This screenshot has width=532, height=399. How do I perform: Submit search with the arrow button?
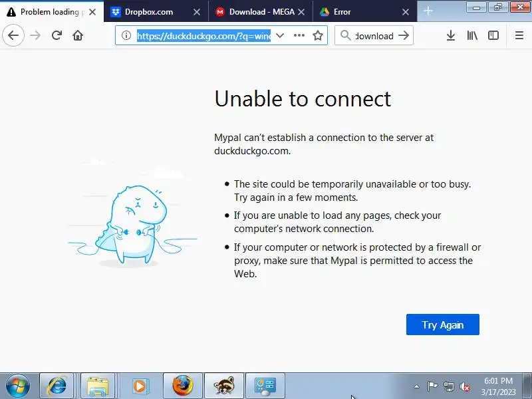point(404,35)
